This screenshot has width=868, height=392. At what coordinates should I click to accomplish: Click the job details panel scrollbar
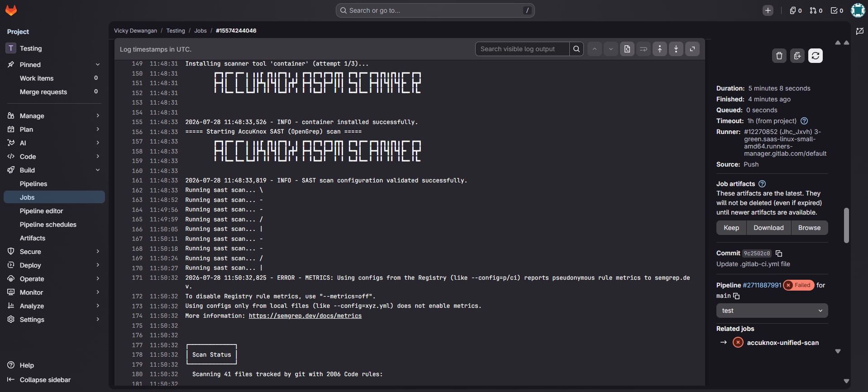[x=846, y=225]
